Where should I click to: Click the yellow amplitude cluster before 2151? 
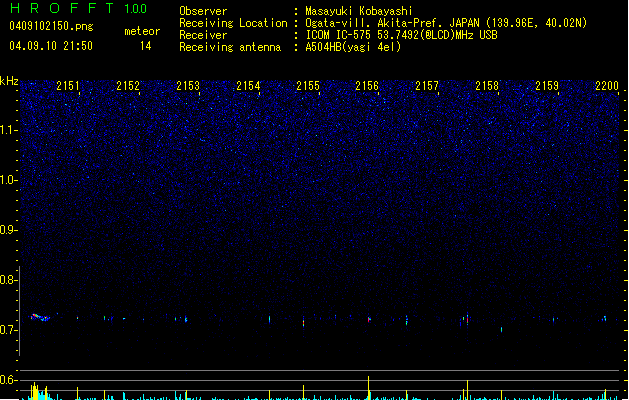(x=38, y=391)
